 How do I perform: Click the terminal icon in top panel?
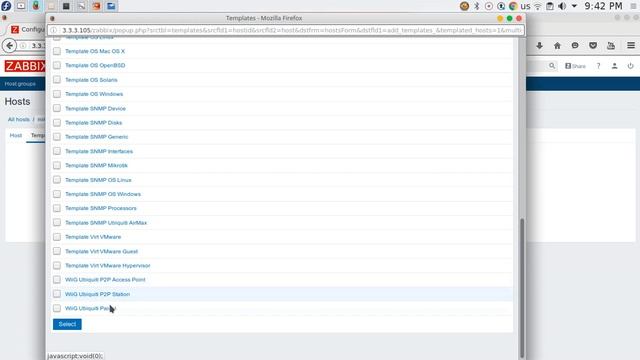point(66,6)
